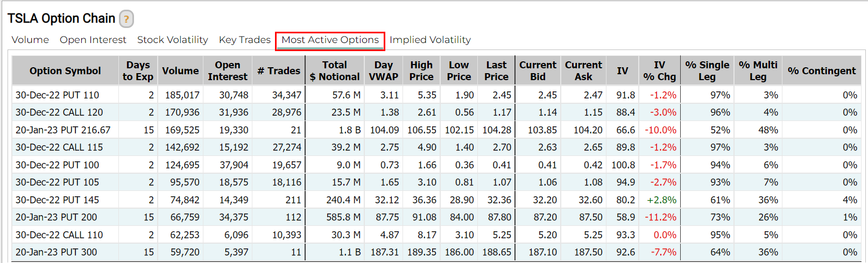Screen dimensions: 868x263
Task: Click the 30-Dec-22 PUT 145 option symbol
Action: coord(57,200)
